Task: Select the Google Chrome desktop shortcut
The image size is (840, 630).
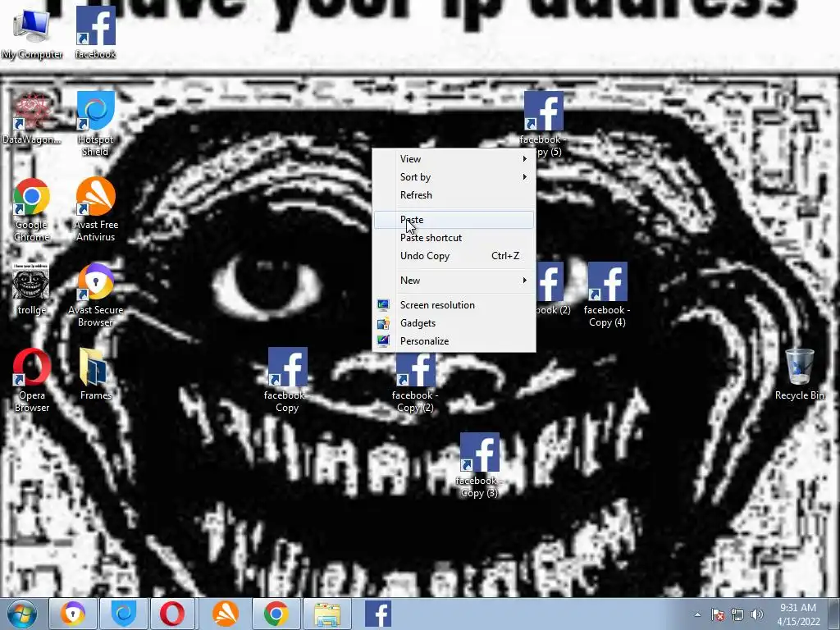Action: 32,210
